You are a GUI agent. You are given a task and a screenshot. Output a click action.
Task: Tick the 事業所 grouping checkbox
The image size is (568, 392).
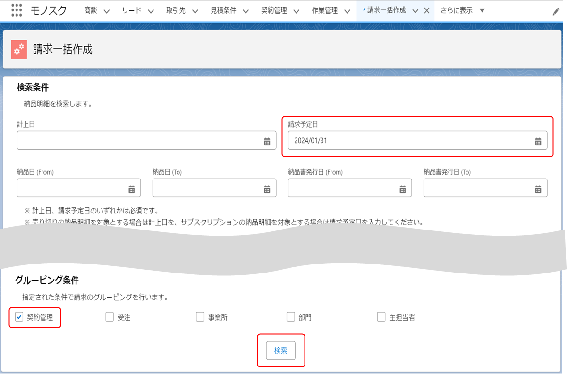click(200, 317)
